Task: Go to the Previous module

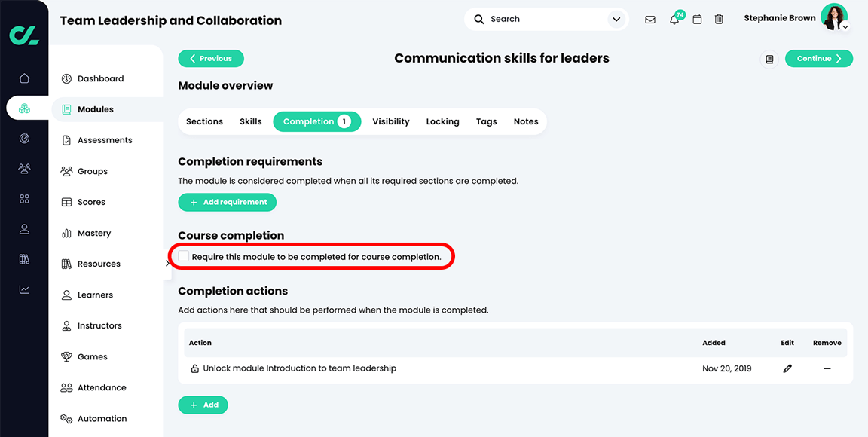Action: coord(211,59)
